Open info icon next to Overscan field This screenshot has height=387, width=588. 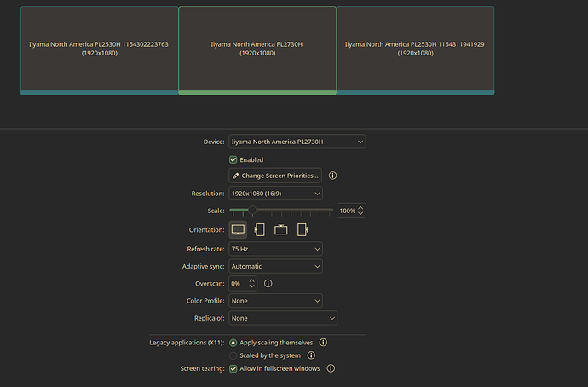point(268,284)
